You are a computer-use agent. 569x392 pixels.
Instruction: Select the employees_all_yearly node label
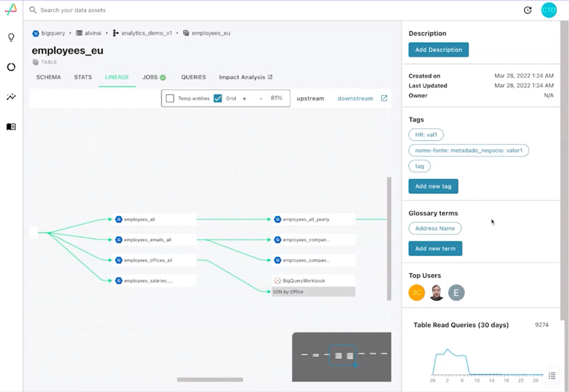click(x=306, y=220)
